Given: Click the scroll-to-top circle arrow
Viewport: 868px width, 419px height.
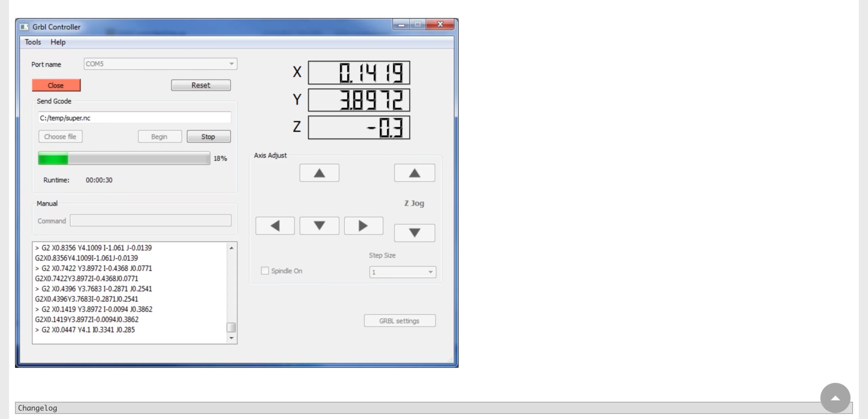Looking at the screenshot, I should [835, 397].
